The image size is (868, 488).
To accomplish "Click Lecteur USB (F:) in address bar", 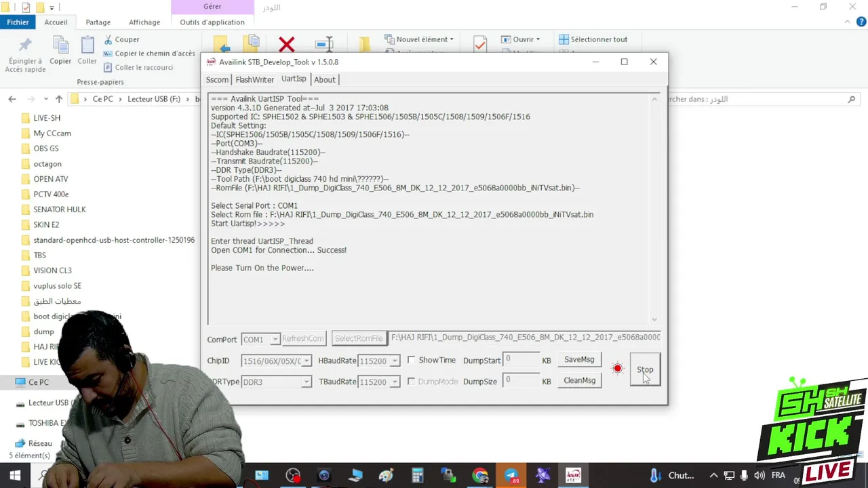I will pyautogui.click(x=154, y=99).
